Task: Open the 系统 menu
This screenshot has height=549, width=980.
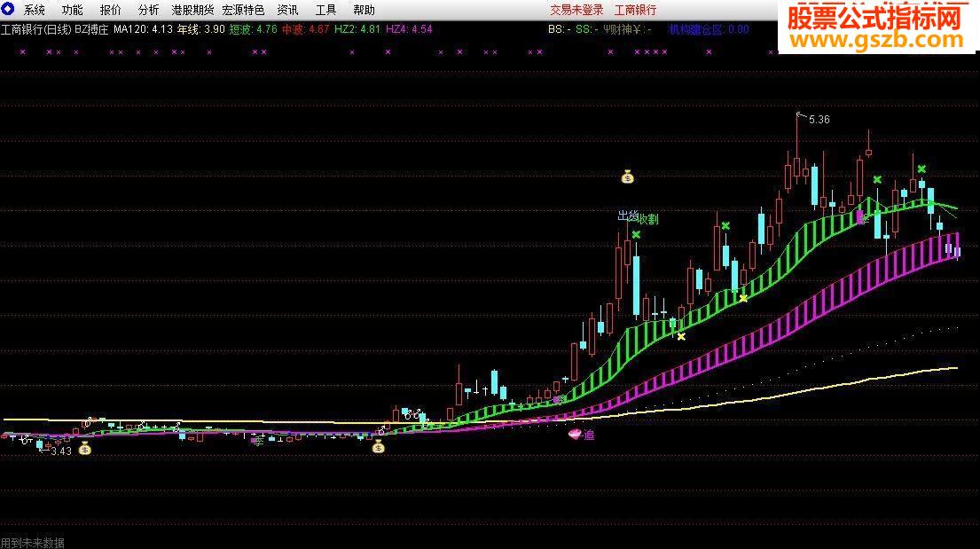Action: pos(35,10)
